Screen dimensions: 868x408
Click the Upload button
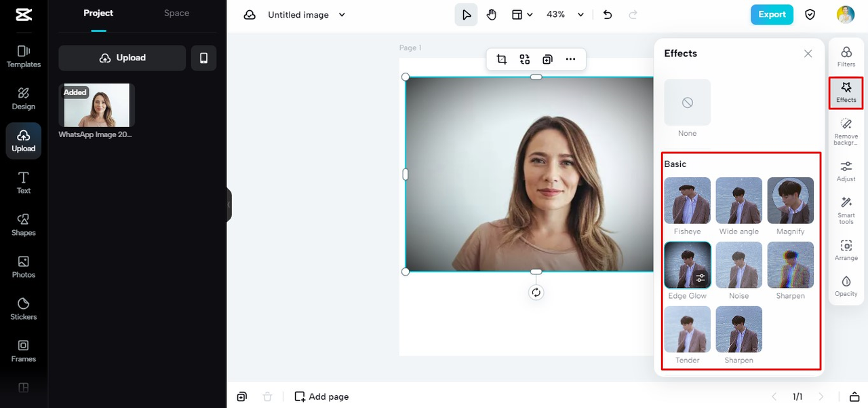pos(122,58)
